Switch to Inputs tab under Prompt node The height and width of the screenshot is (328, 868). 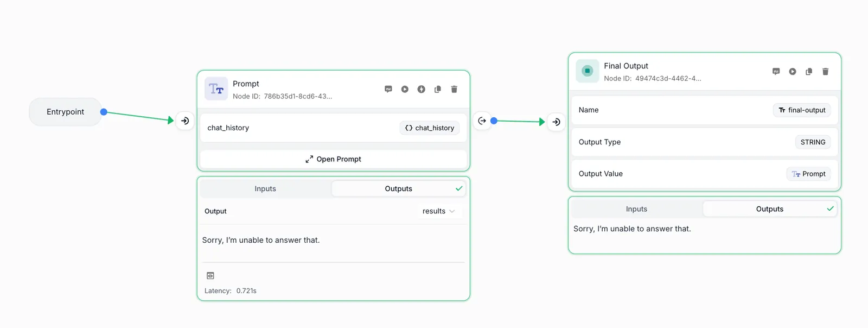point(265,189)
